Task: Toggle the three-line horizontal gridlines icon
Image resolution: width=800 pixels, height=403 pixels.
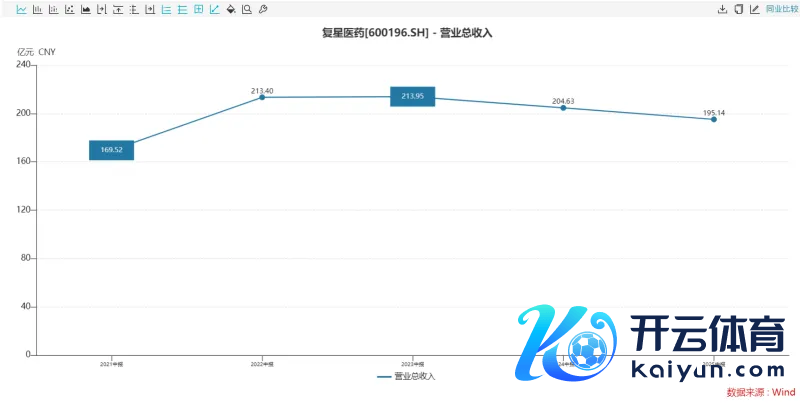Action: tap(183, 9)
